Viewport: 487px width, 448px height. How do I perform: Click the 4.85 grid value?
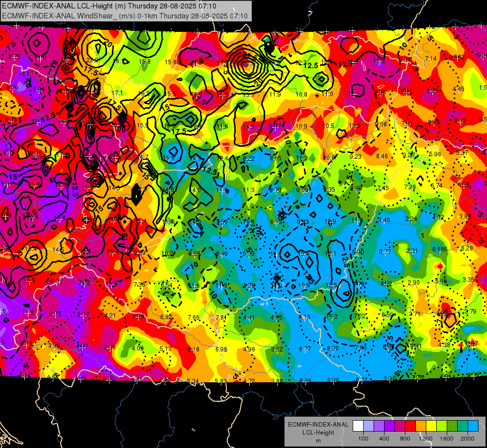[277, 318]
